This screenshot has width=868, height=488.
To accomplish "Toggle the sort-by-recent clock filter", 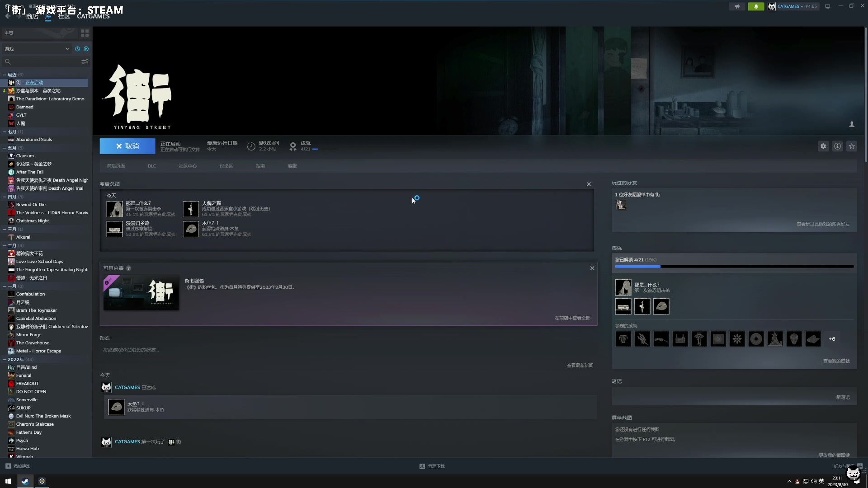I will coord(77,49).
